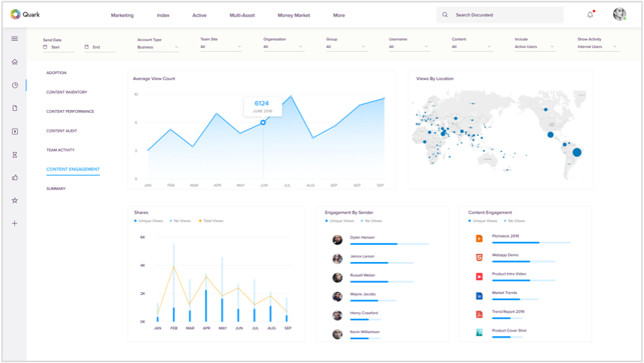
Task: Open the Content filter dropdown
Action: (472, 47)
